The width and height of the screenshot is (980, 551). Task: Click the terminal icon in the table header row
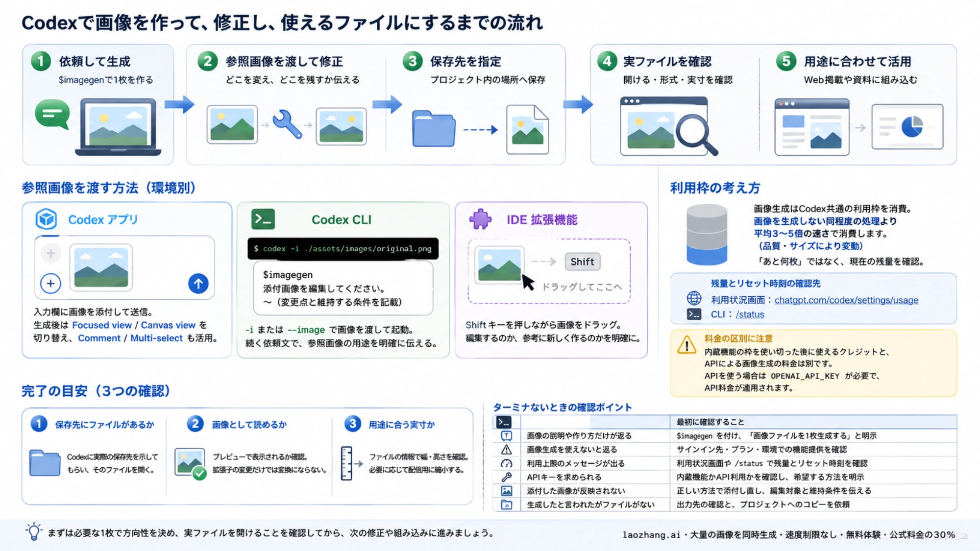point(504,422)
